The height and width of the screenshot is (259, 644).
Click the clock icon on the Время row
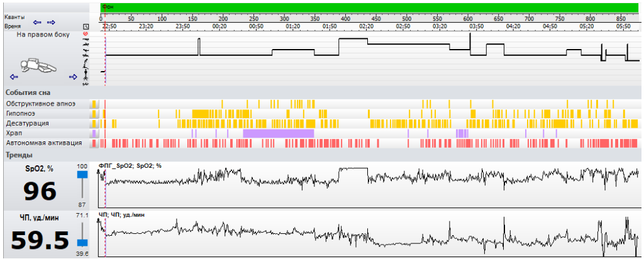(86, 27)
